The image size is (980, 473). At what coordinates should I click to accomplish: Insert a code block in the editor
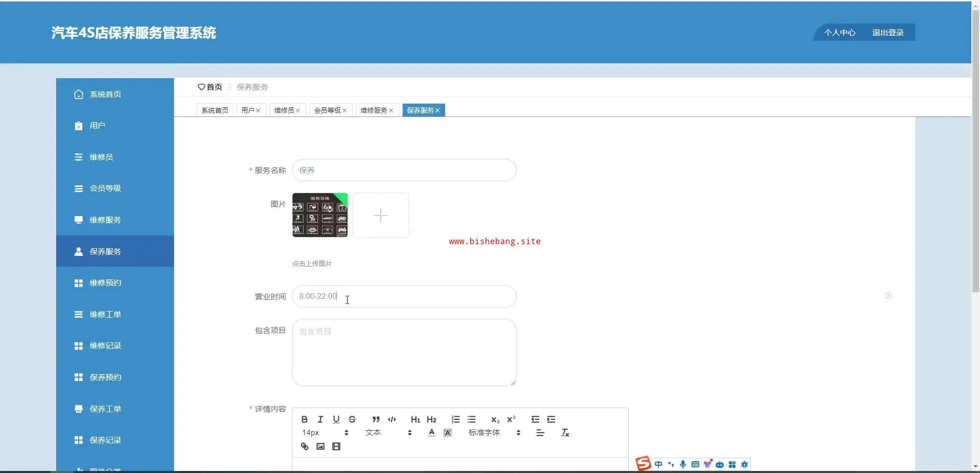point(391,419)
